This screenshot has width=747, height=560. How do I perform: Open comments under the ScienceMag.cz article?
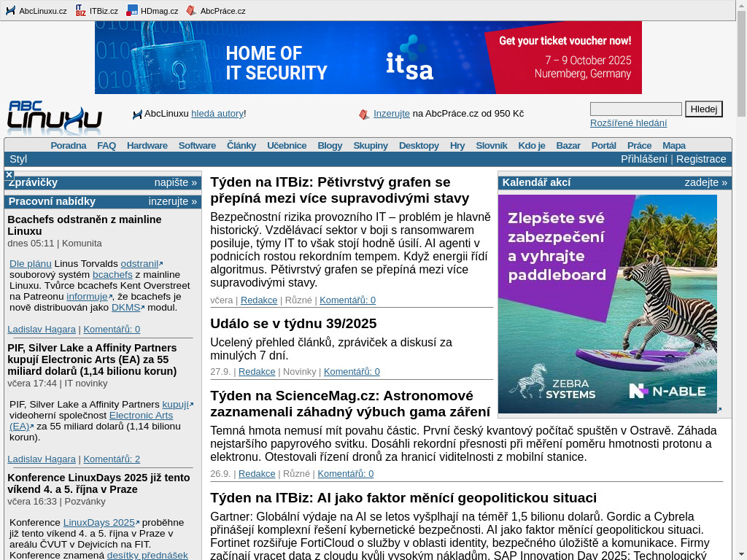coord(345,473)
